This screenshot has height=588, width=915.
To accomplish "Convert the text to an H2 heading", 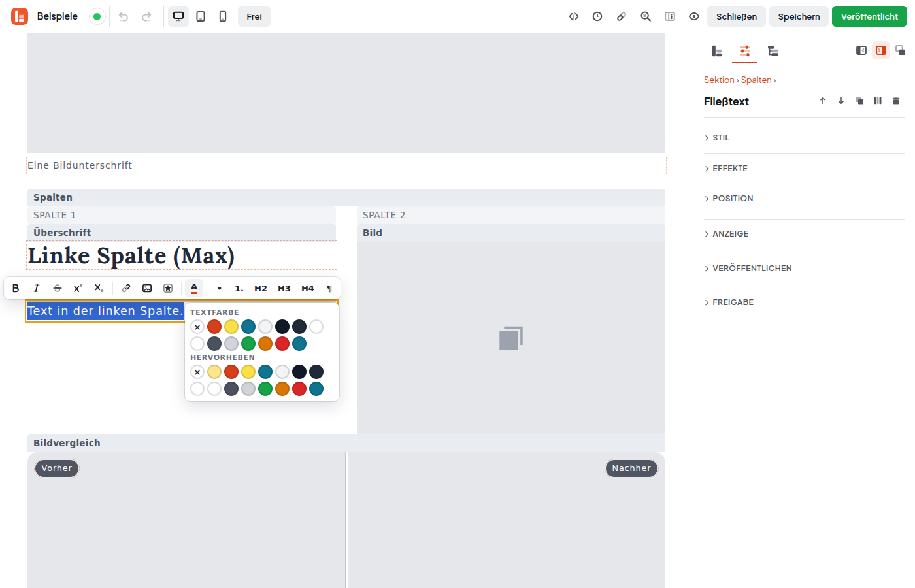I will tap(261, 288).
